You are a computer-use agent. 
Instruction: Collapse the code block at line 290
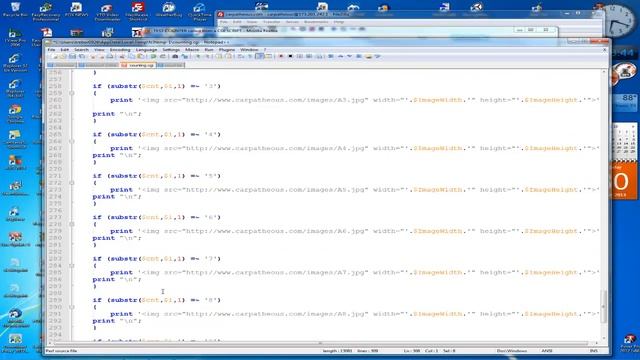[71, 307]
